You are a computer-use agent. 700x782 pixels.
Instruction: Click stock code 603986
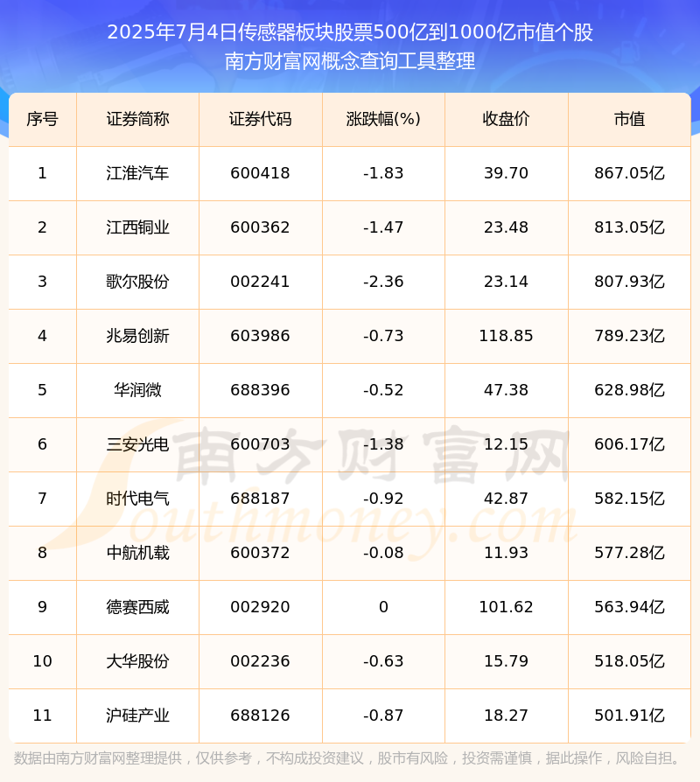pos(261,336)
